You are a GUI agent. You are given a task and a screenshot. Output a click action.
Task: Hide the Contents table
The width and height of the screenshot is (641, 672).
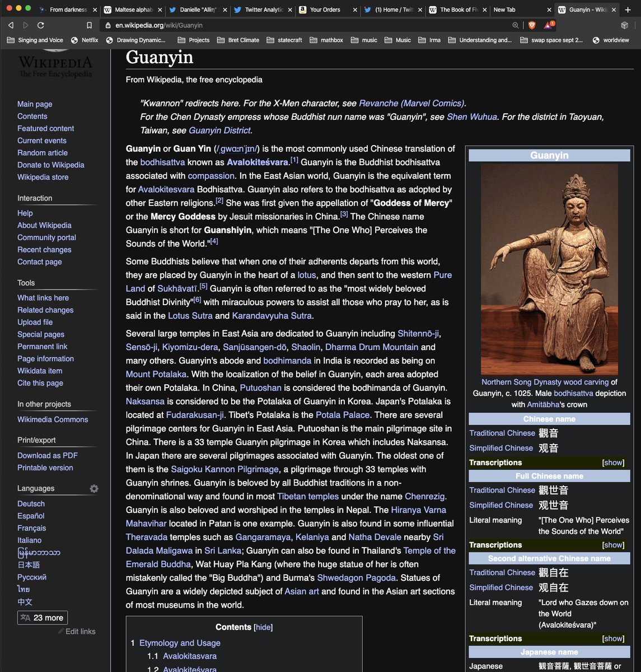point(263,627)
